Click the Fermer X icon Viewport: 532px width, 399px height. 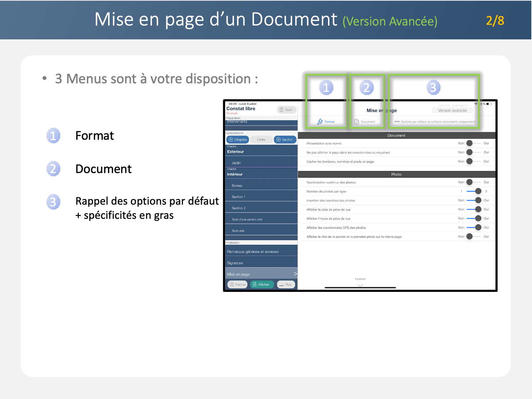point(232,284)
